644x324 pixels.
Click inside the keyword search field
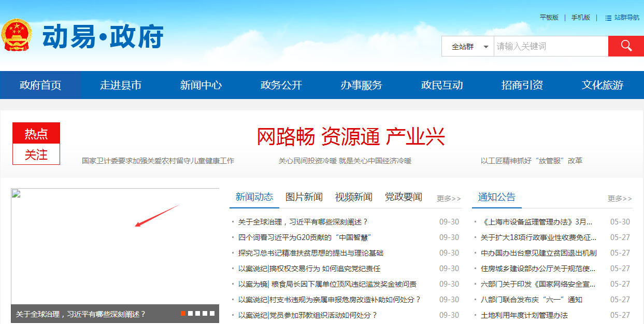coord(550,47)
